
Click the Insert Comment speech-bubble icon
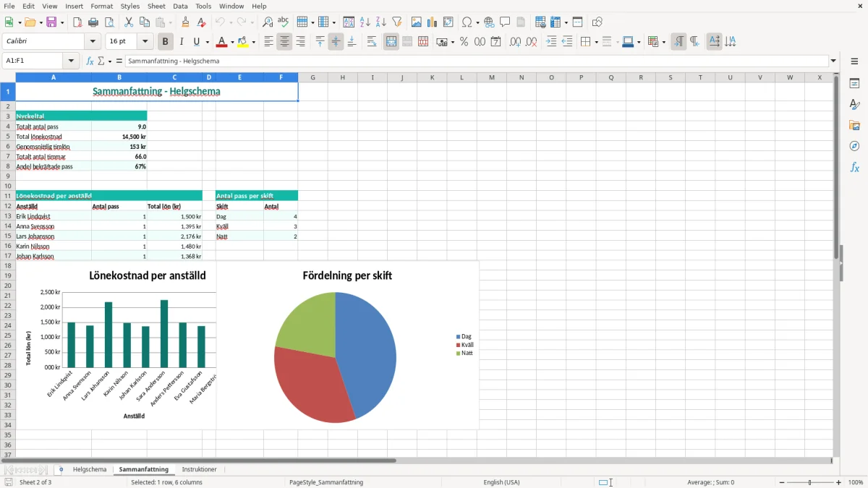tap(505, 22)
